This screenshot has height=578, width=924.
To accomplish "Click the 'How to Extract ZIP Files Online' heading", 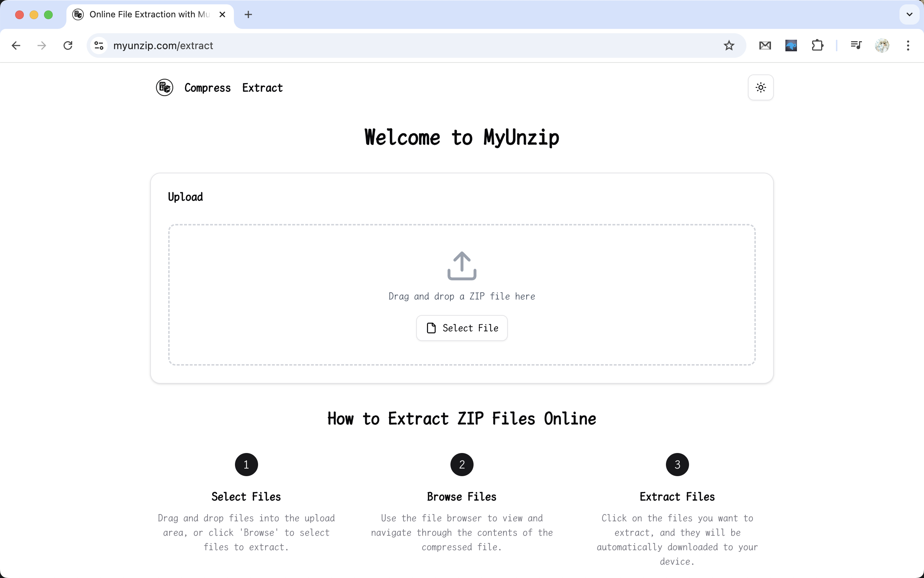I will pyautogui.click(x=462, y=419).
